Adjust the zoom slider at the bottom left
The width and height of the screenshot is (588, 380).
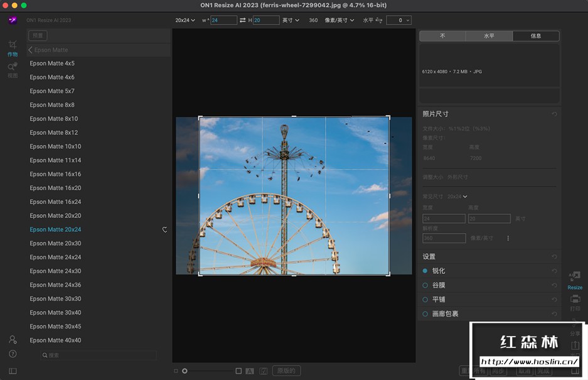tap(184, 371)
